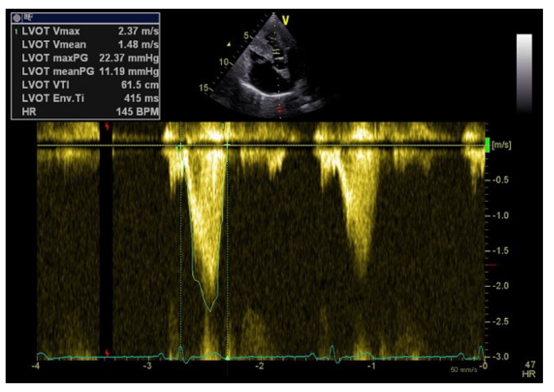Image resolution: width=554 pixels, height=392 pixels.
Task: Click the grayscale bar at top right
Action: [524, 73]
